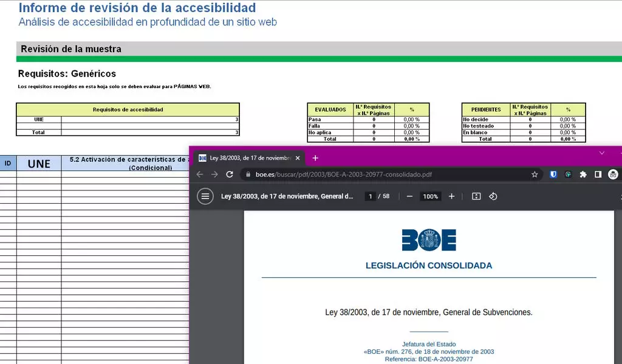
Task: Reload the BOE page
Action: [230, 175]
